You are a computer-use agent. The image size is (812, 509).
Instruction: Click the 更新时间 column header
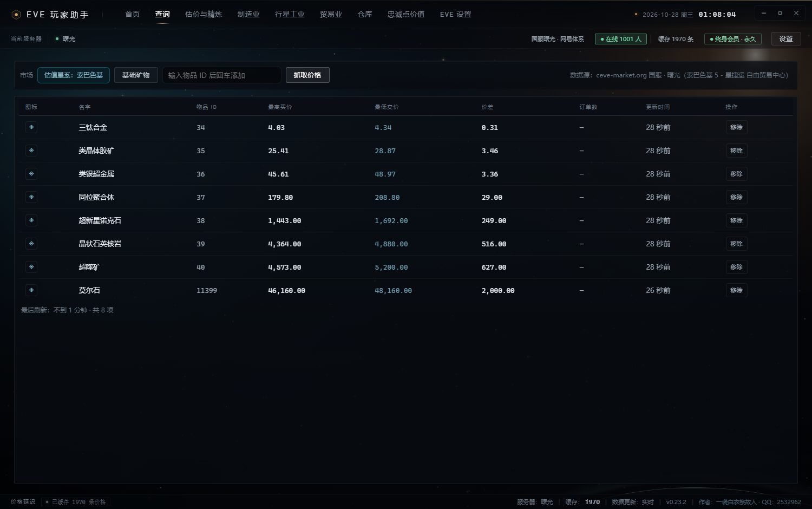(658, 107)
